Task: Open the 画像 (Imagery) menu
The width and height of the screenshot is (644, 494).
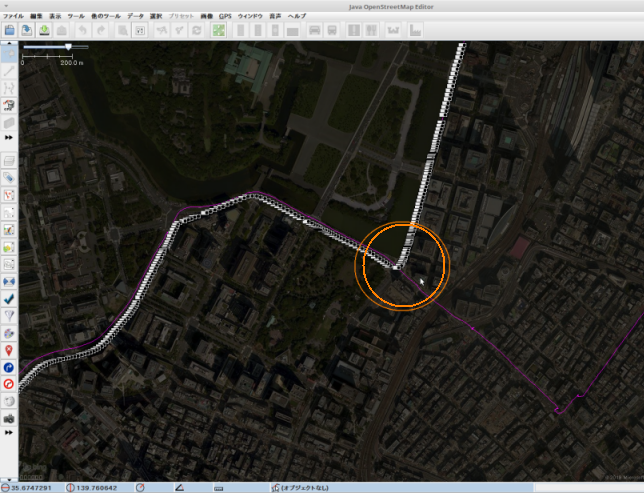Action: pos(207,16)
